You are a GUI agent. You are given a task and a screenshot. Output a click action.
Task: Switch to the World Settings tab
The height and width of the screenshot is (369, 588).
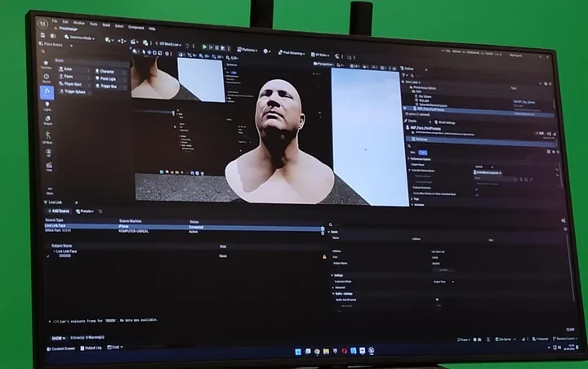(445, 122)
